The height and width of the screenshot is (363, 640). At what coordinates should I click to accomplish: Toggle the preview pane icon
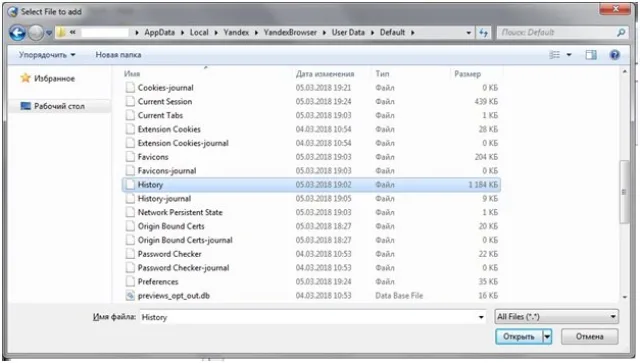click(x=591, y=55)
